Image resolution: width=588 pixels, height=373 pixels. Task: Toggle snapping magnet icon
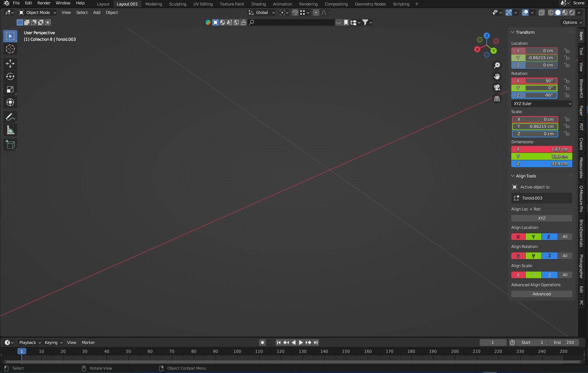295,12
